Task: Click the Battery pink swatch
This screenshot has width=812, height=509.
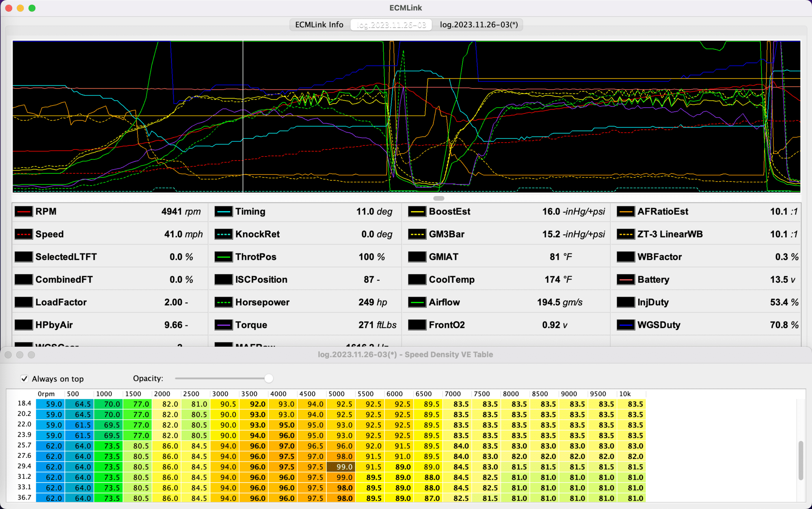Action: tap(626, 280)
